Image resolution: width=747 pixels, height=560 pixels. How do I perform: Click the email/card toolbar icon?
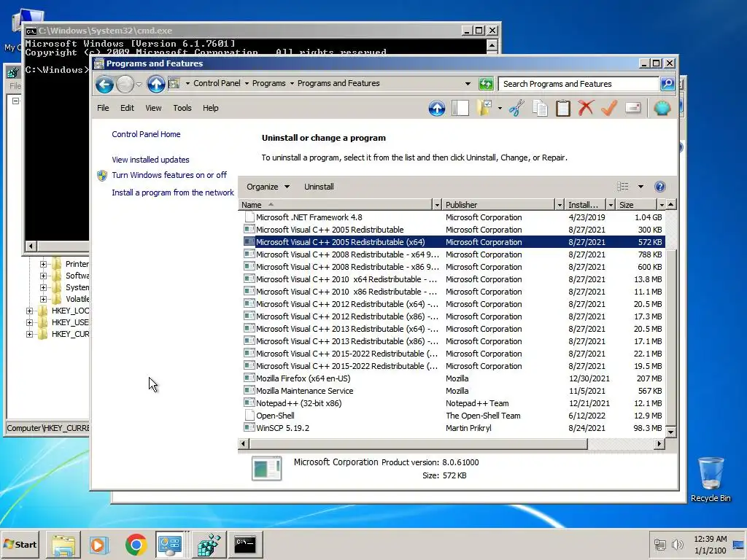632,108
